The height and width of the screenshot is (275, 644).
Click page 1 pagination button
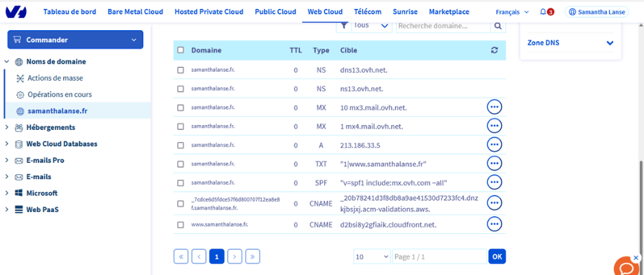[217, 257]
